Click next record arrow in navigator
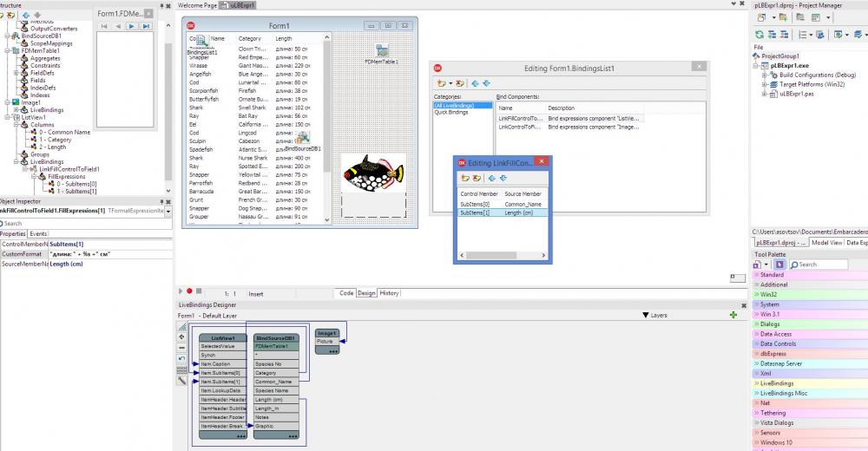The height and width of the screenshot is (451, 868). (131, 26)
